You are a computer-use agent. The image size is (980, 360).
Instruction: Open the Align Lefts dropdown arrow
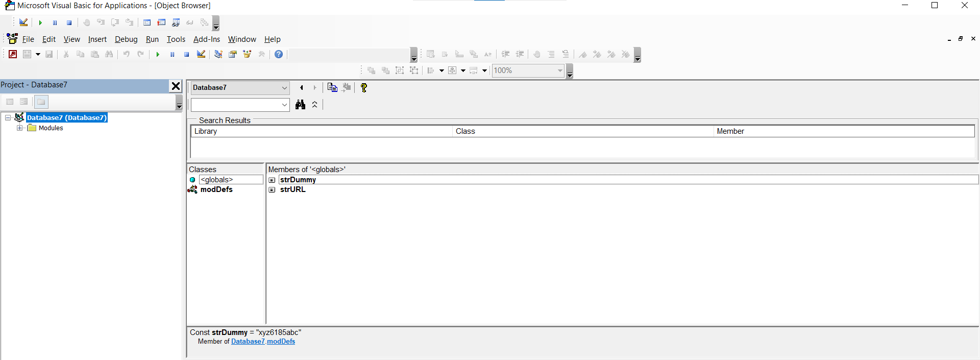coord(442,70)
